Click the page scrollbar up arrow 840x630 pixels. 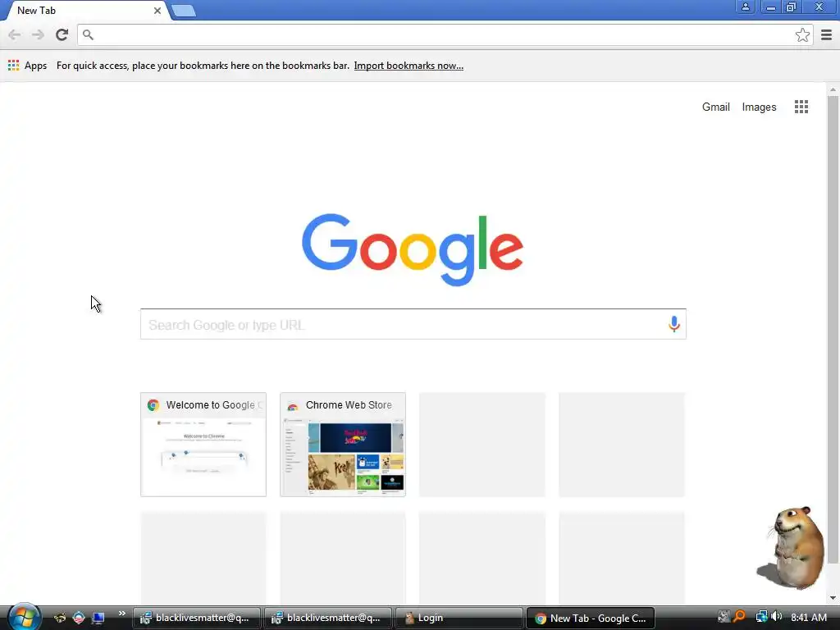tap(833, 89)
